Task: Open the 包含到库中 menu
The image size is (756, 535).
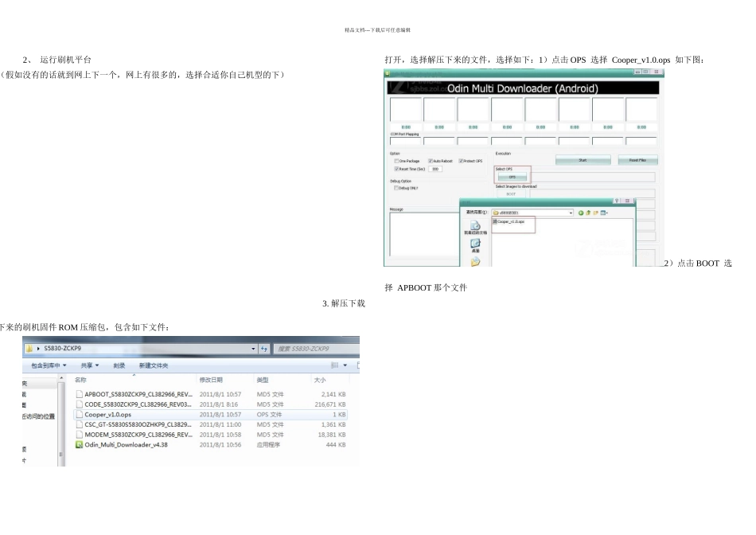Action: coord(49,365)
